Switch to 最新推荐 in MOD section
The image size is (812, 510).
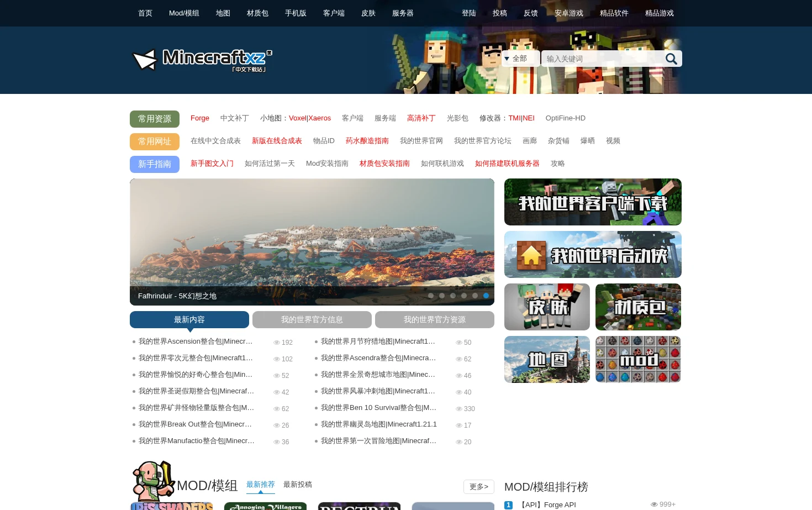click(x=261, y=485)
